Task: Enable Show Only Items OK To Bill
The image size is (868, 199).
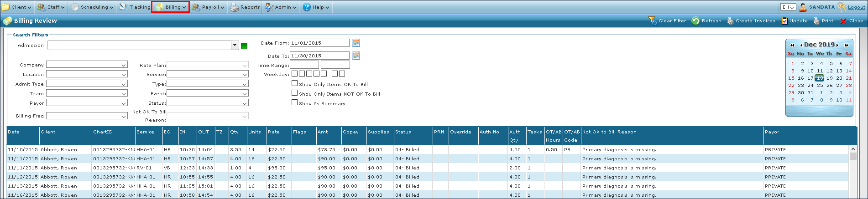Action: click(x=295, y=83)
